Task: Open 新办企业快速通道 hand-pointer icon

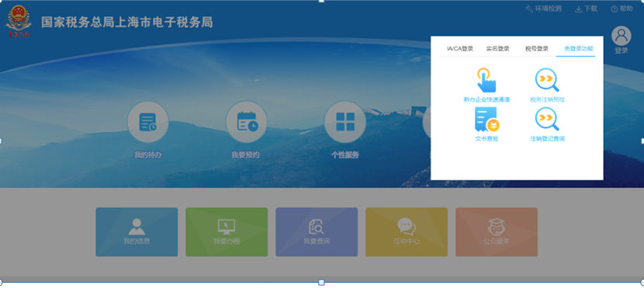Action: [486, 80]
